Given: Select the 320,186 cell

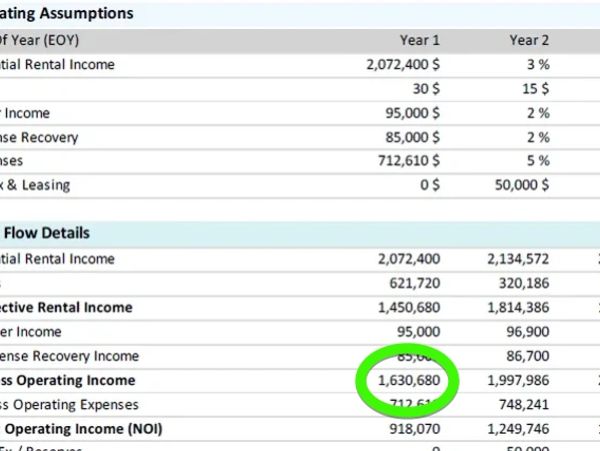Looking at the screenshot, I should [x=524, y=283].
